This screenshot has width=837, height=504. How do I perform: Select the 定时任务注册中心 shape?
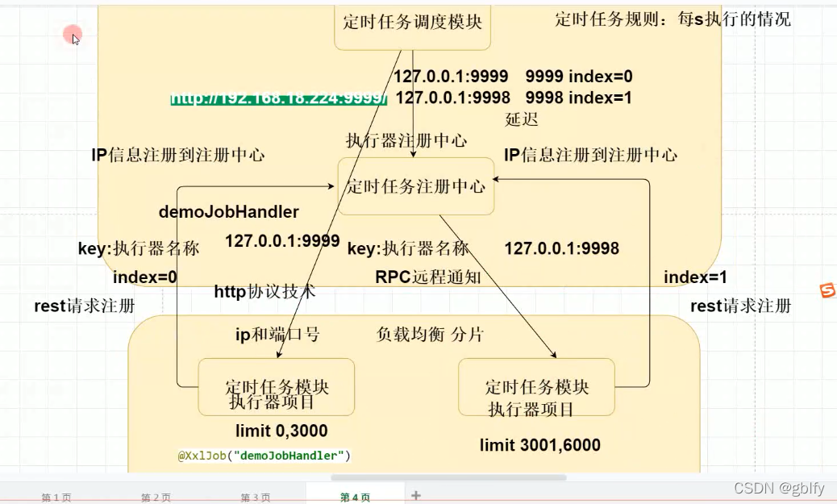pos(416,185)
